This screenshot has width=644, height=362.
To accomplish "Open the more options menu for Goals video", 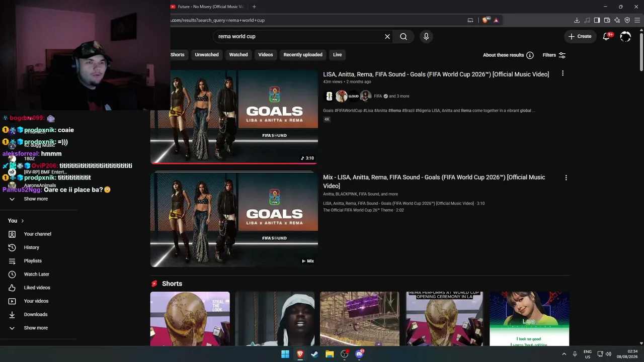I will click(x=562, y=73).
